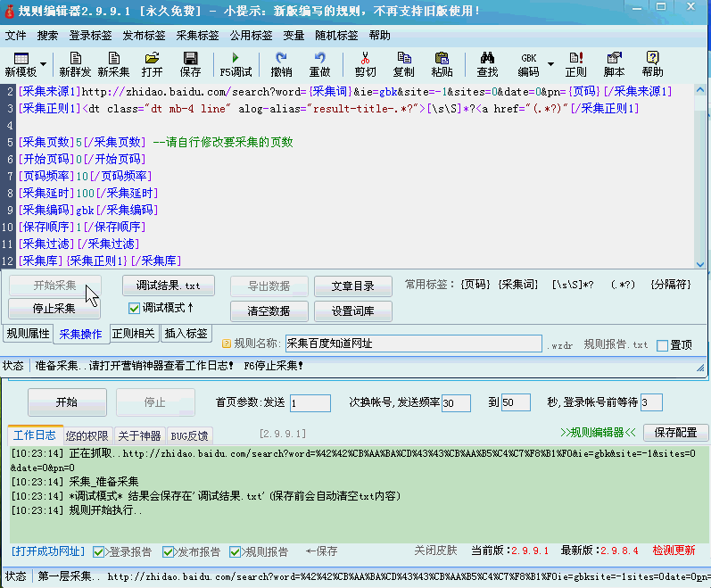This screenshot has height=588, width=711.
Task: Insert the {分隔符} common tag
Action: pyautogui.click(x=671, y=285)
